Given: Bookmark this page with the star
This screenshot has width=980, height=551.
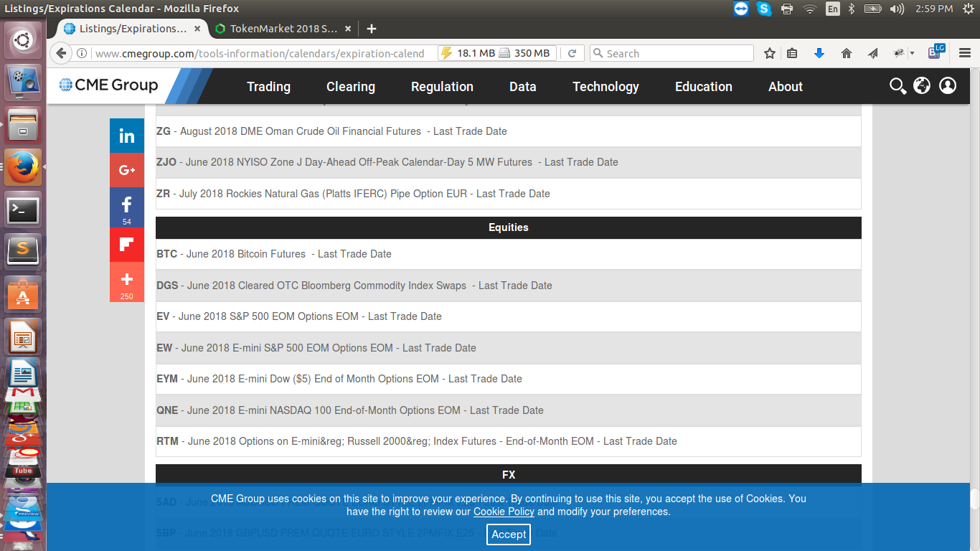Looking at the screenshot, I should (x=770, y=53).
